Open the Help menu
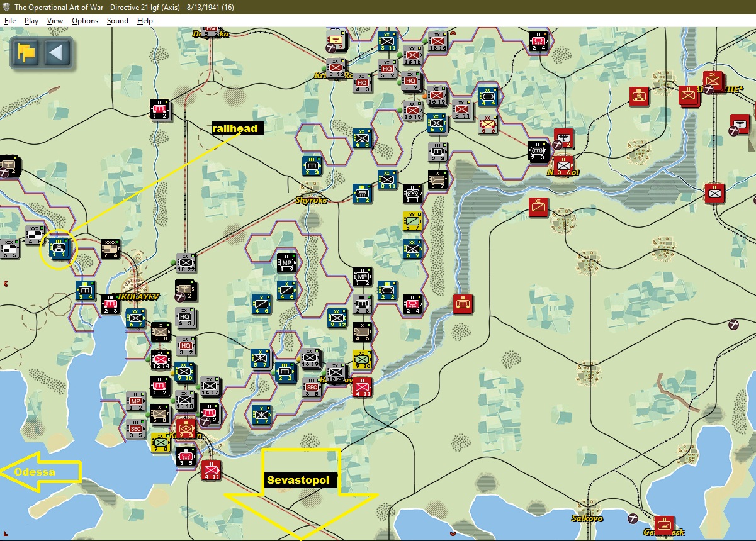Viewport: 756px width, 541px height. (145, 21)
